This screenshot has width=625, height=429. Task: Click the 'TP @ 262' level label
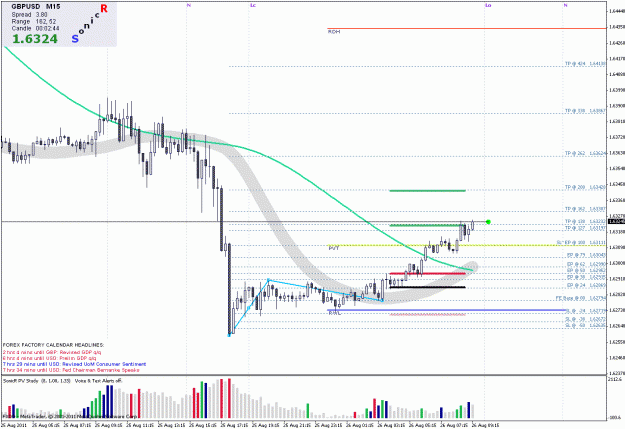click(585, 153)
